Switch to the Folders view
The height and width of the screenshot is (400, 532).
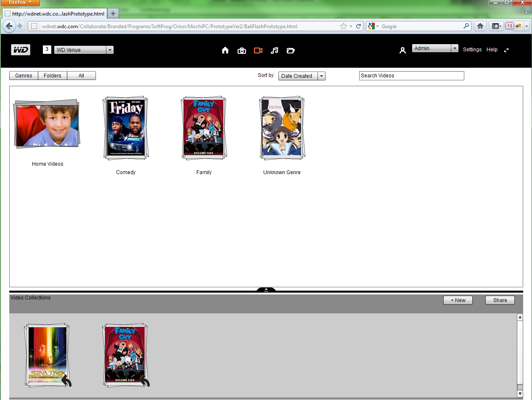tap(53, 76)
